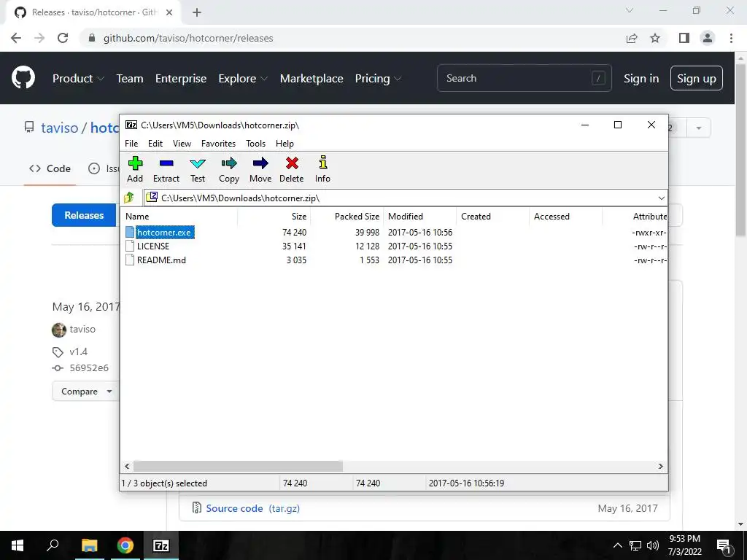Go up one folder level in 7-Zip
The height and width of the screenshot is (560, 747).
click(x=128, y=198)
